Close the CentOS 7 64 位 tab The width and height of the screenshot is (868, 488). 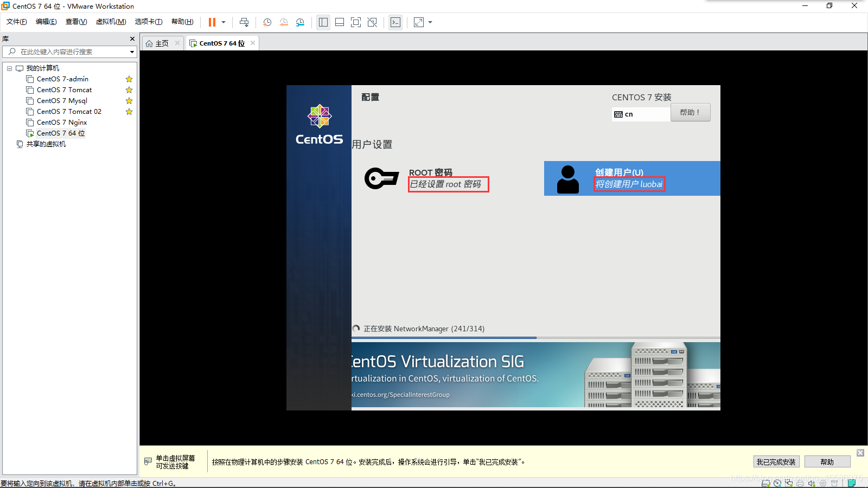tap(253, 43)
